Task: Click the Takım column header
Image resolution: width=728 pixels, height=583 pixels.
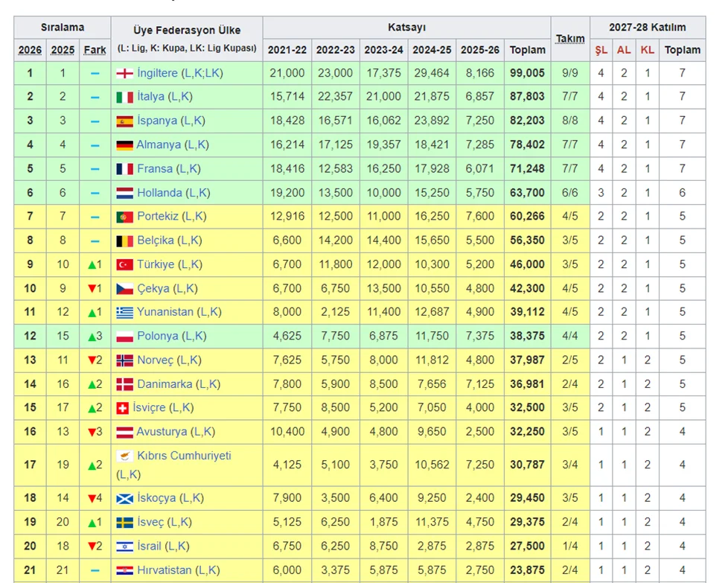Action: [570, 39]
